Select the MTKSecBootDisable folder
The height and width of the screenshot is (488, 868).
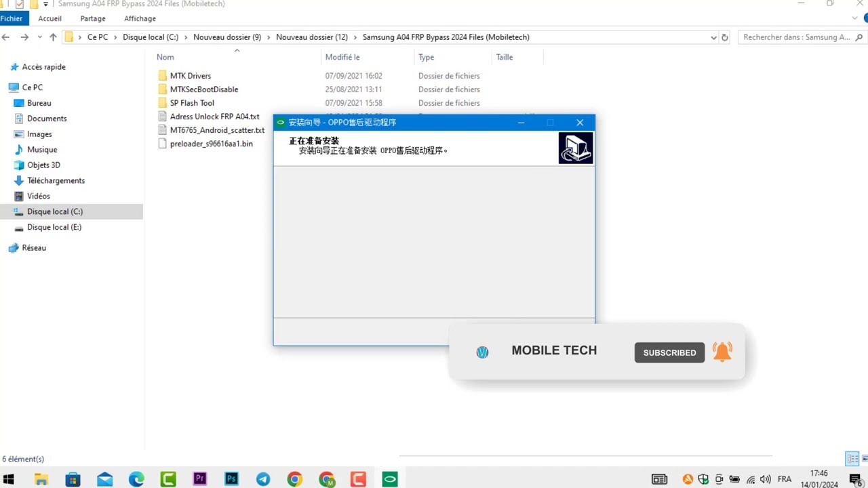[x=203, y=89]
